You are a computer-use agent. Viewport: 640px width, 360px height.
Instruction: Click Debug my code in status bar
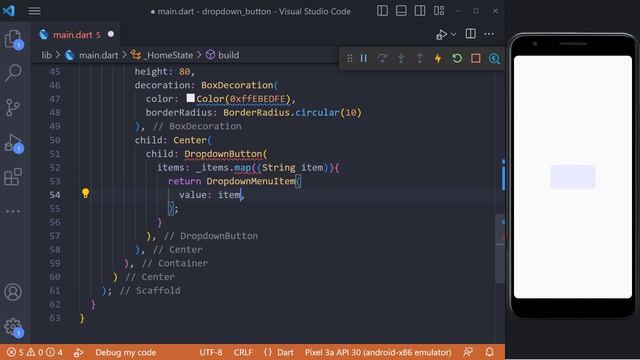click(126, 352)
